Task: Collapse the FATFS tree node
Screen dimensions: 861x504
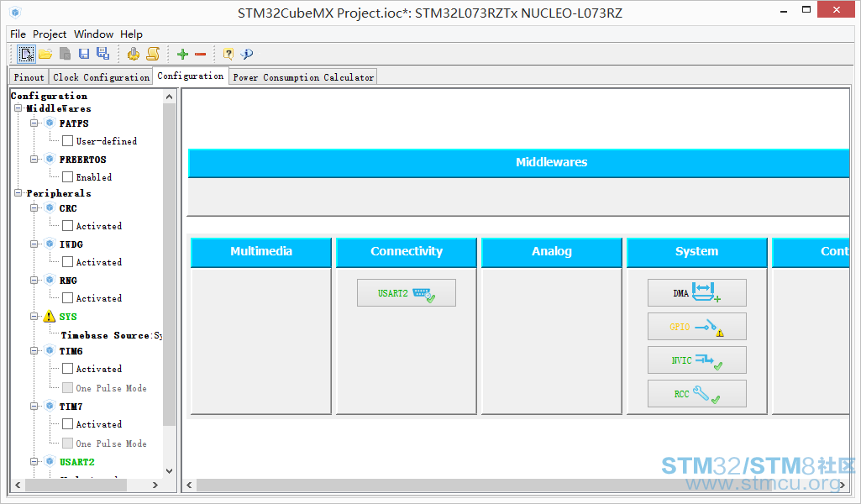Action: pos(34,123)
